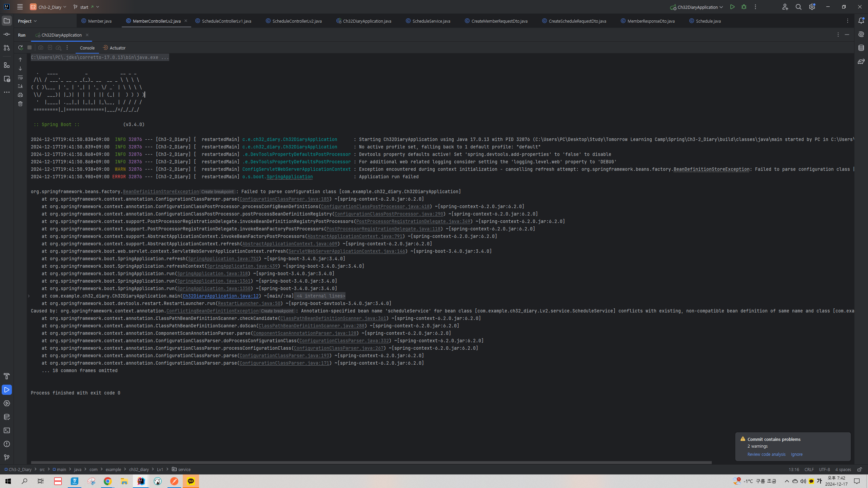Click the Review code analysis link
Viewport: 868px width, 488px height.
[766, 454]
